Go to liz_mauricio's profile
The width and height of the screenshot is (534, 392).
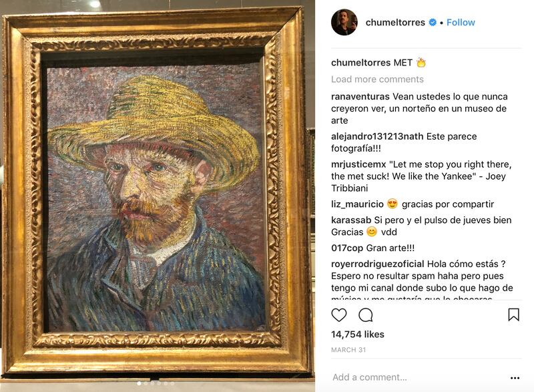pos(357,204)
